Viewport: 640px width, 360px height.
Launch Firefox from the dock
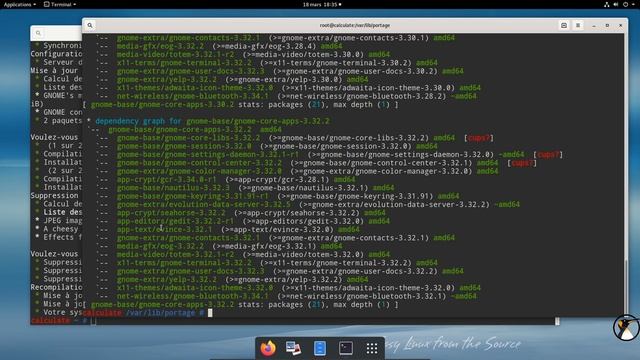point(268,348)
